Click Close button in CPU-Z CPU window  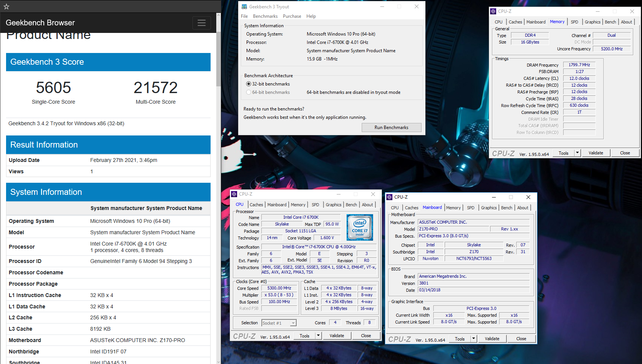pyautogui.click(x=366, y=336)
